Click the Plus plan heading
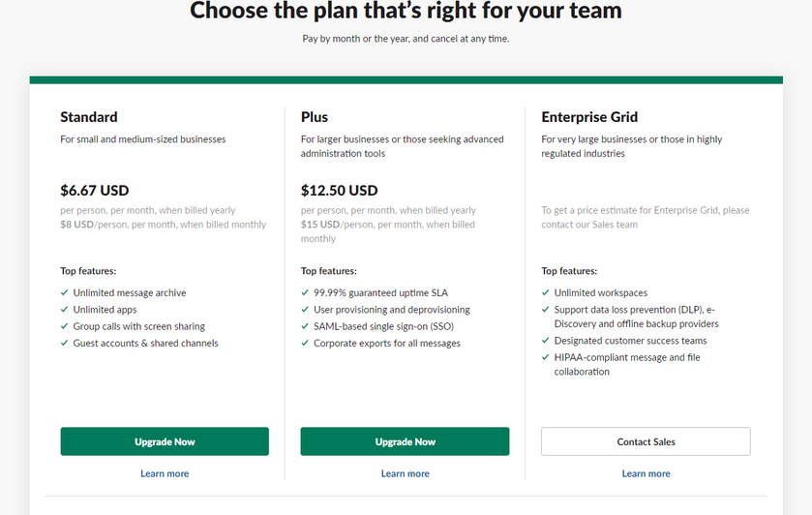This screenshot has height=515, width=812. click(x=315, y=117)
